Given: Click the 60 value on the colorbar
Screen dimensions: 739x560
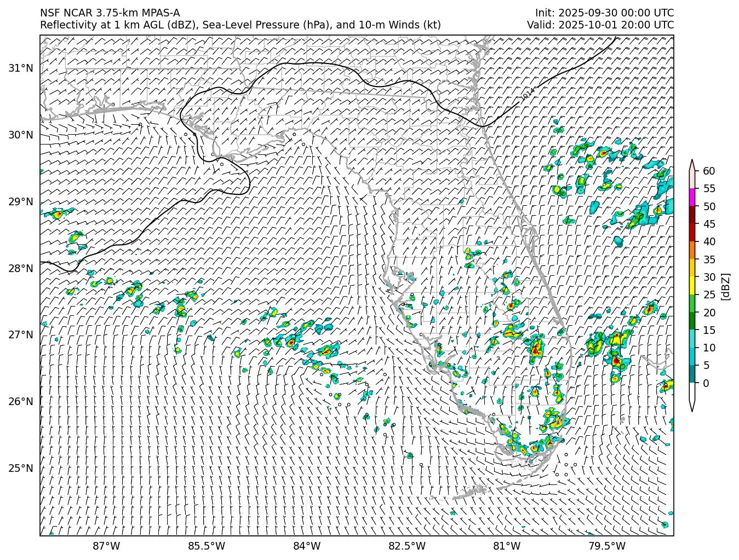Looking at the screenshot, I should (708, 171).
